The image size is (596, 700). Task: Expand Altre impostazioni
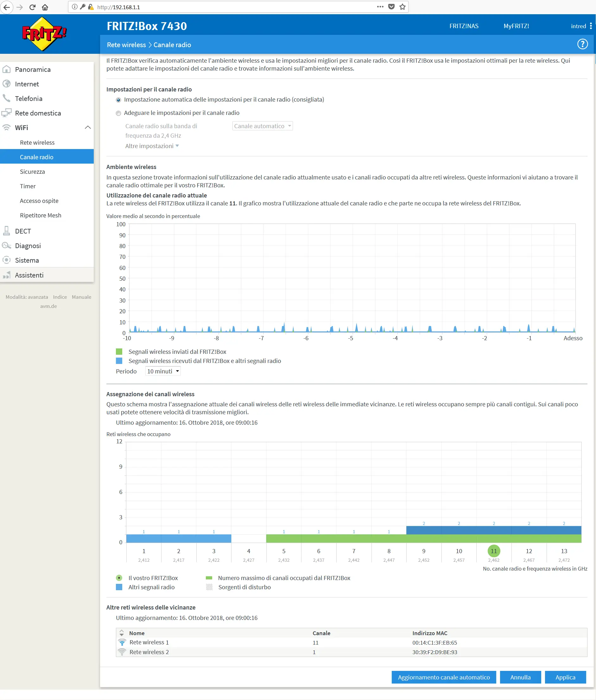point(152,146)
